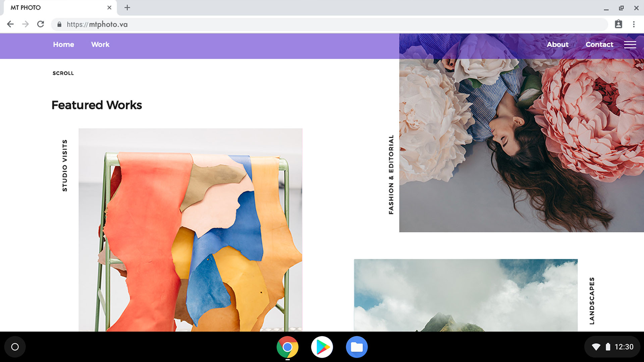Viewport: 644px width, 362px height.
Task: Go to the Home nav link
Action: click(63, 45)
